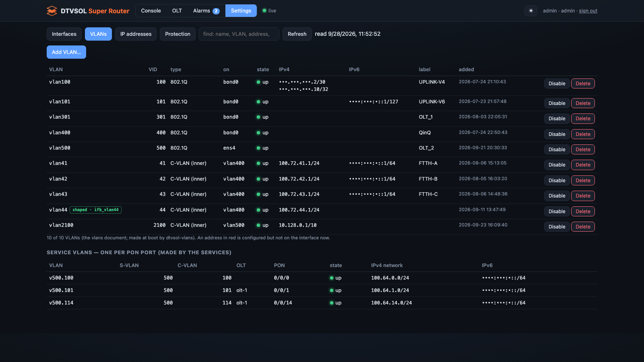Viewport: 644px width, 362px height.
Task: Disable vlan100
Action: [x=557, y=84]
